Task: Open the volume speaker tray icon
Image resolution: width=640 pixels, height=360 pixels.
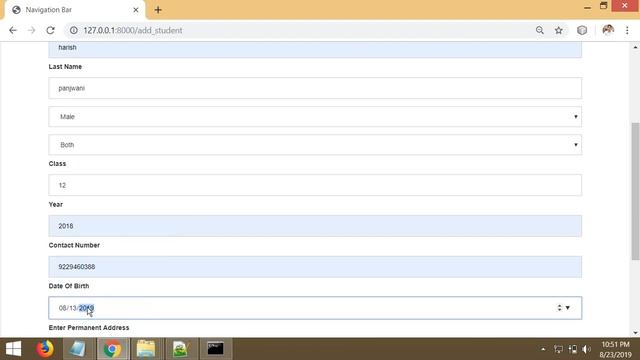Action: (x=587, y=349)
